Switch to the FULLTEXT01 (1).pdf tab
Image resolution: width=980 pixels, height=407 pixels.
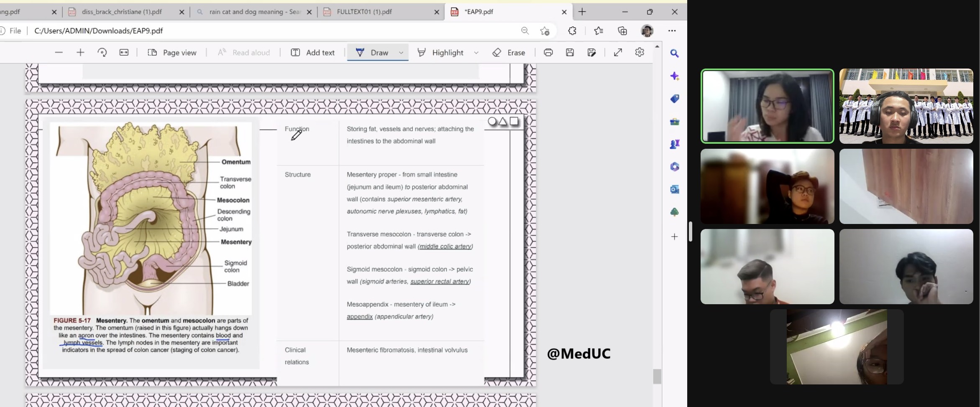(364, 12)
